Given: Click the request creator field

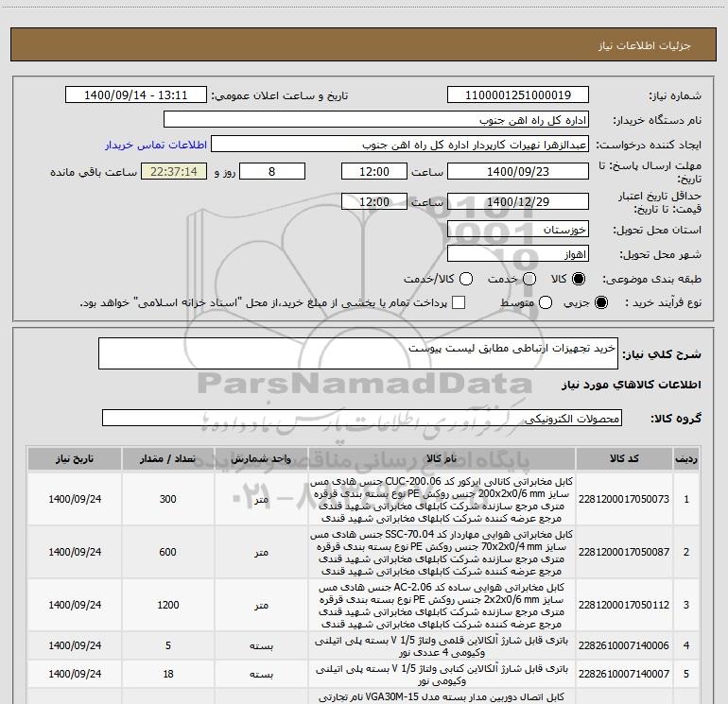Looking at the screenshot, I should pyautogui.click(x=400, y=144).
